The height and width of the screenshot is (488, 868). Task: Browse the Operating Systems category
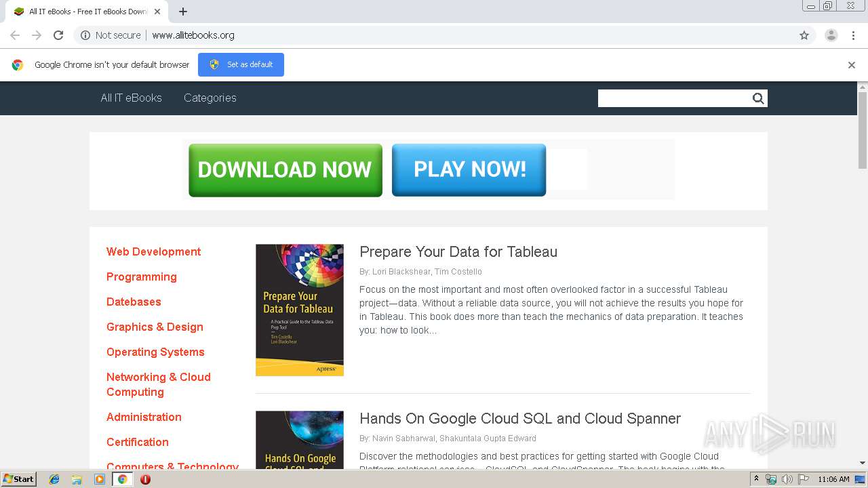coord(155,352)
